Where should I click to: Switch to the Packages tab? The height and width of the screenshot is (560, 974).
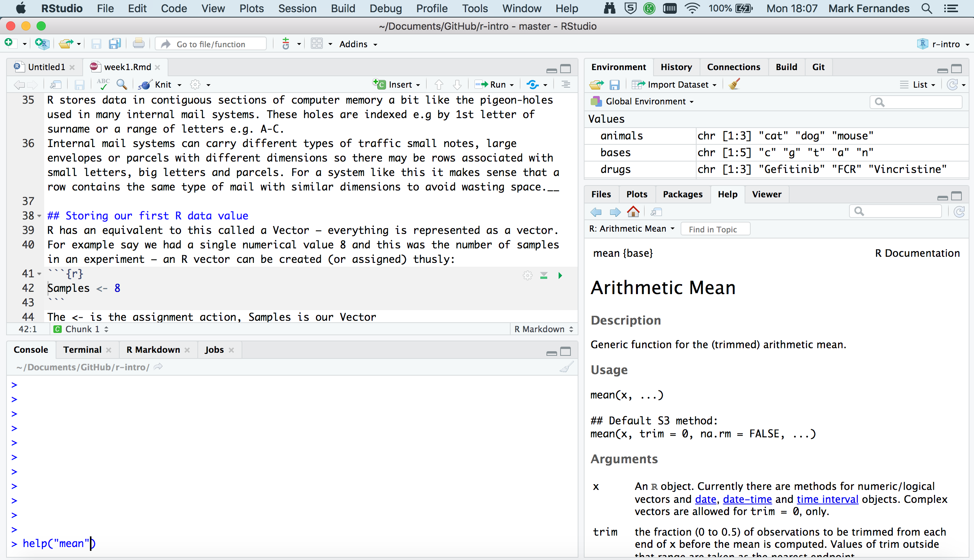coord(682,194)
